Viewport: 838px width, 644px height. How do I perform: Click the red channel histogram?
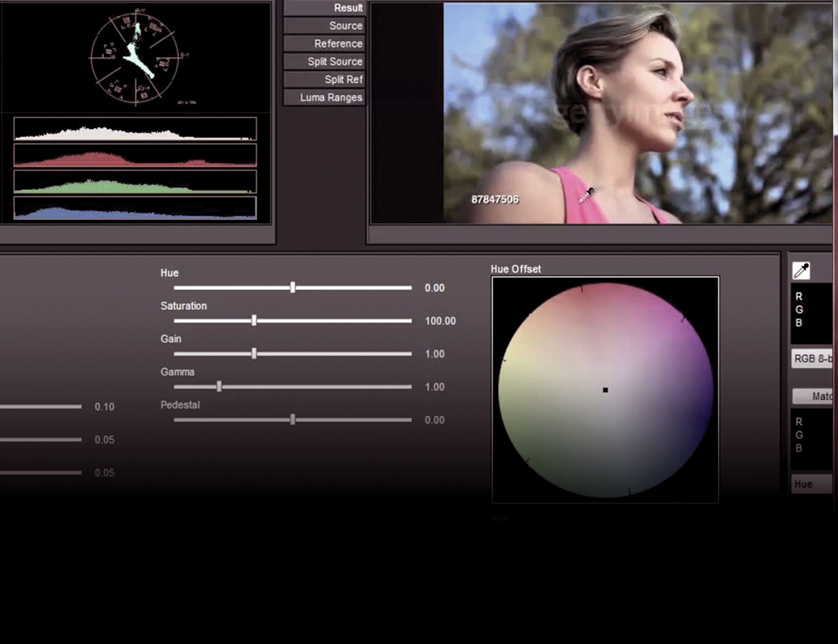pyautogui.click(x=135, y=155)
